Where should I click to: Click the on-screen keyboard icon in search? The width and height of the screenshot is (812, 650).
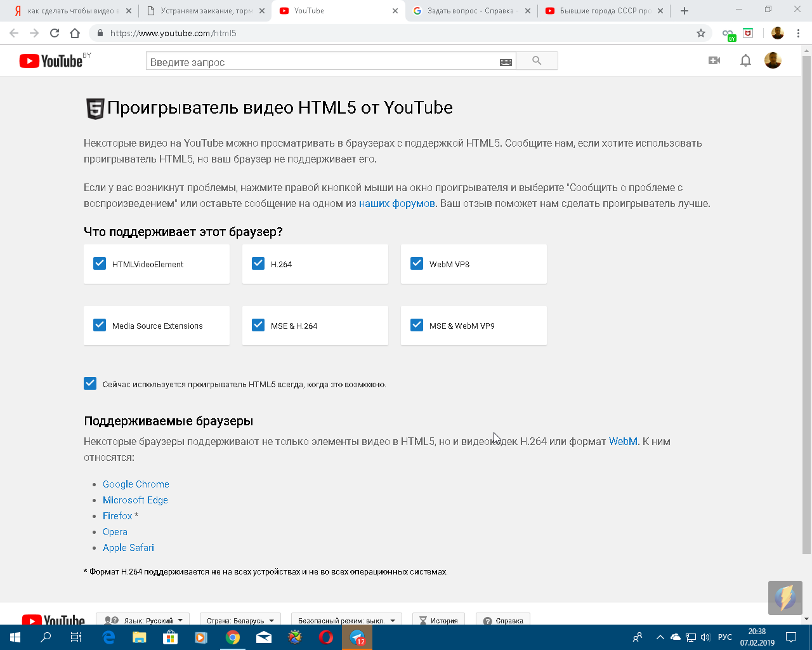(506, 62)
